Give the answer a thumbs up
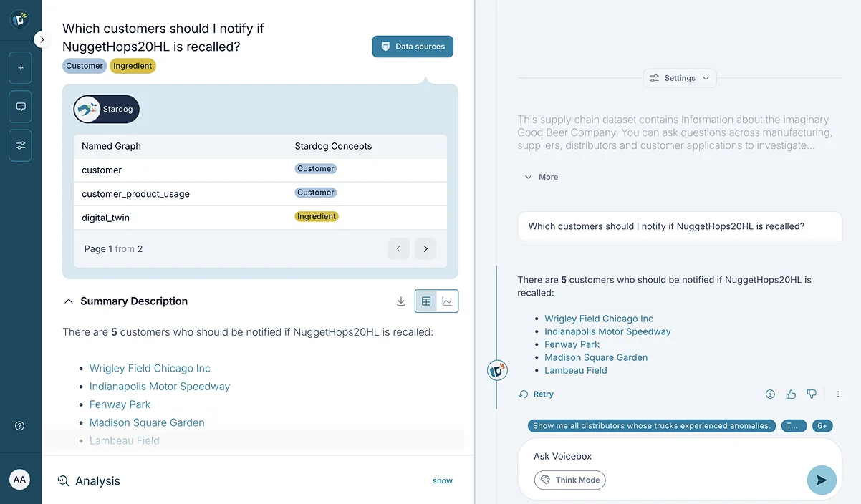The image size is (861, 504). 791,394
